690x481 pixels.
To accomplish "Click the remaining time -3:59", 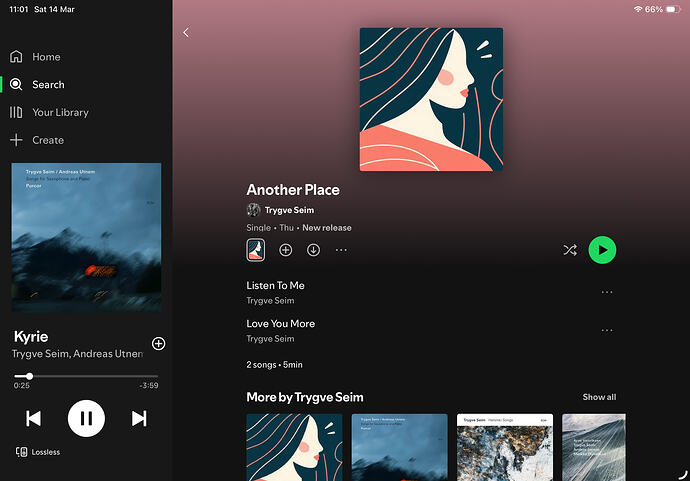I will (149, 386).
